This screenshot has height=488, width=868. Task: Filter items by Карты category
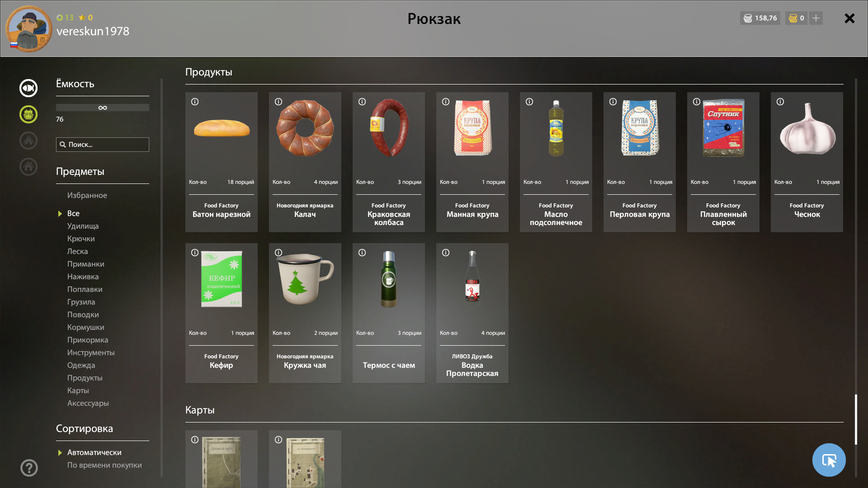point(78,390)
